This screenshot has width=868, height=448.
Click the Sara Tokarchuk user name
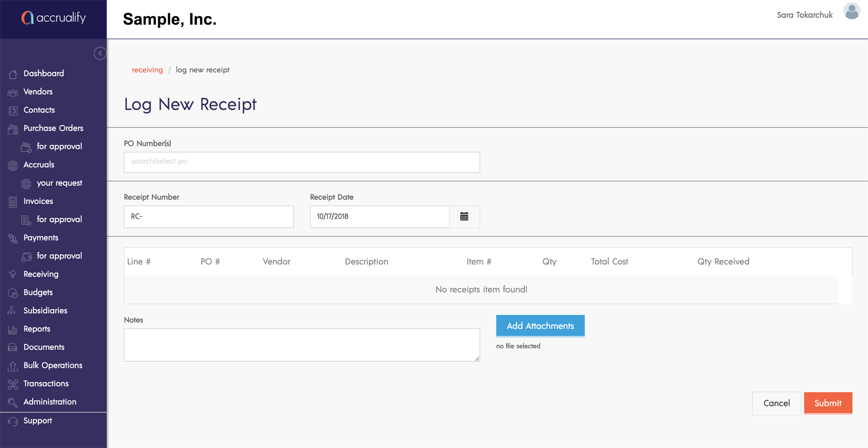click(805, 15)
